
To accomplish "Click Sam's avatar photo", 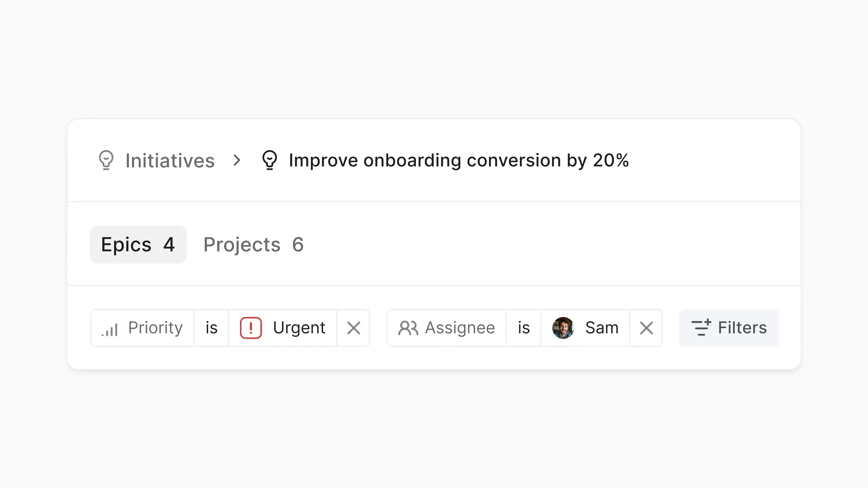I will pos(563,328).
